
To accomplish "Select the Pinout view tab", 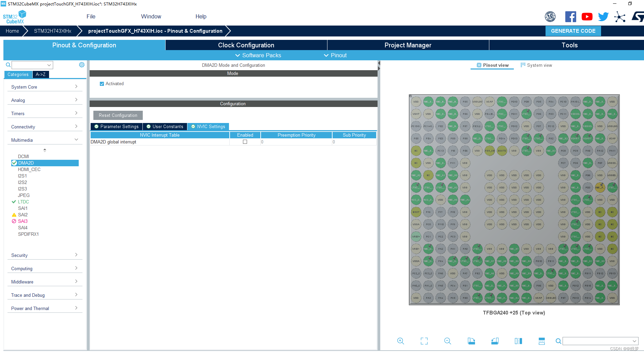I will click(492, 65).
